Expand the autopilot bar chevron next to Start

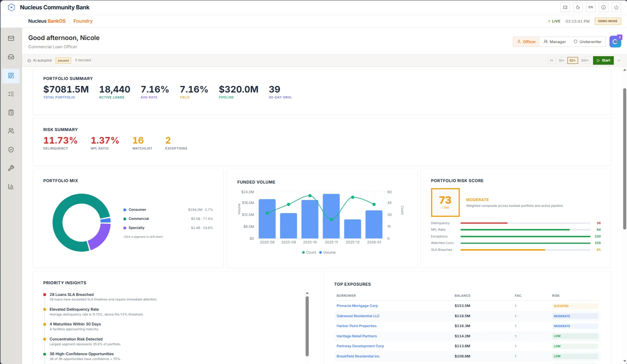tap(619, 60)
